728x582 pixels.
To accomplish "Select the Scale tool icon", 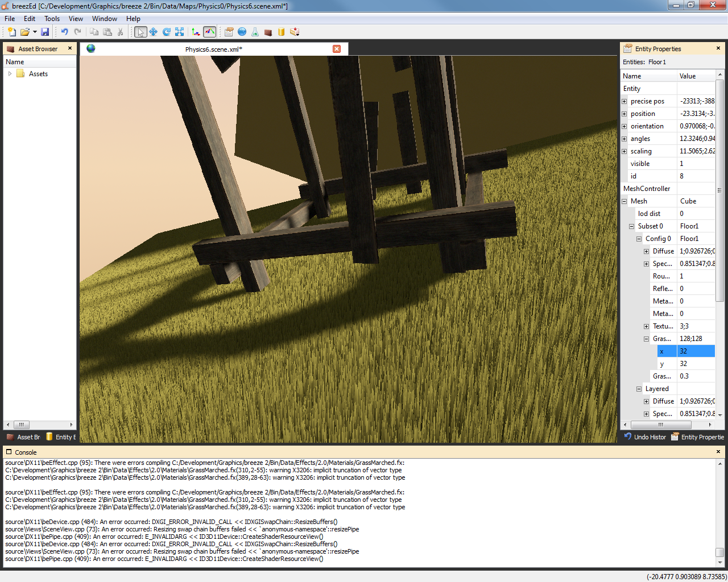I will click(x=180, y=32).
